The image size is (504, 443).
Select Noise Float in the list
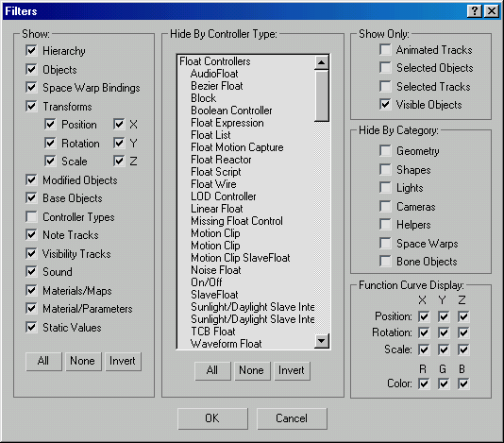click(216, 270)
